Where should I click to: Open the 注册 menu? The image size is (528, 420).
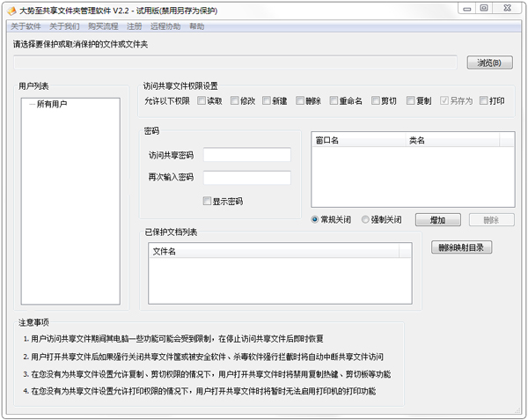[x=134, y=26]
